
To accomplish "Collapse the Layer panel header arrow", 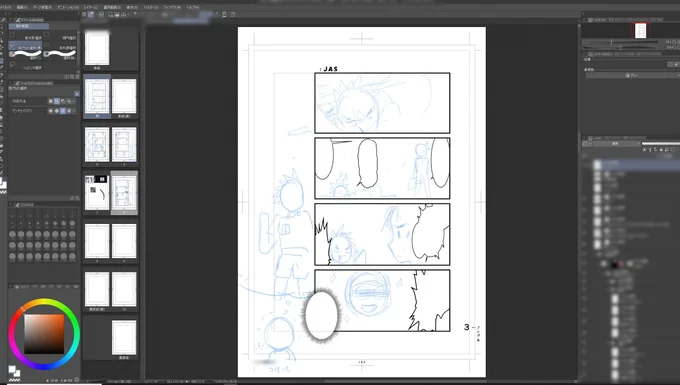I will pos(584,138).
